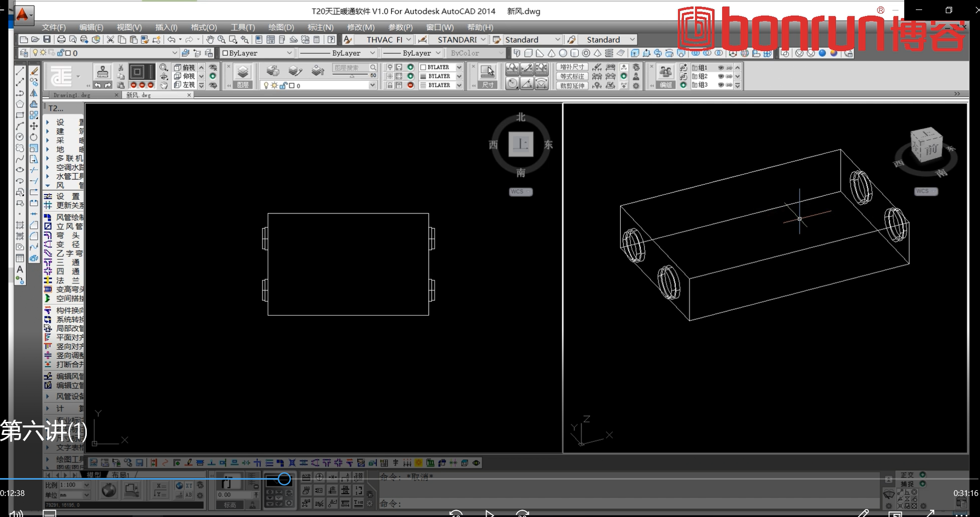This screenshot has width=980, height=517.
Task: Click the 尺寸 dimension panel icon
Action: point(488,76)
